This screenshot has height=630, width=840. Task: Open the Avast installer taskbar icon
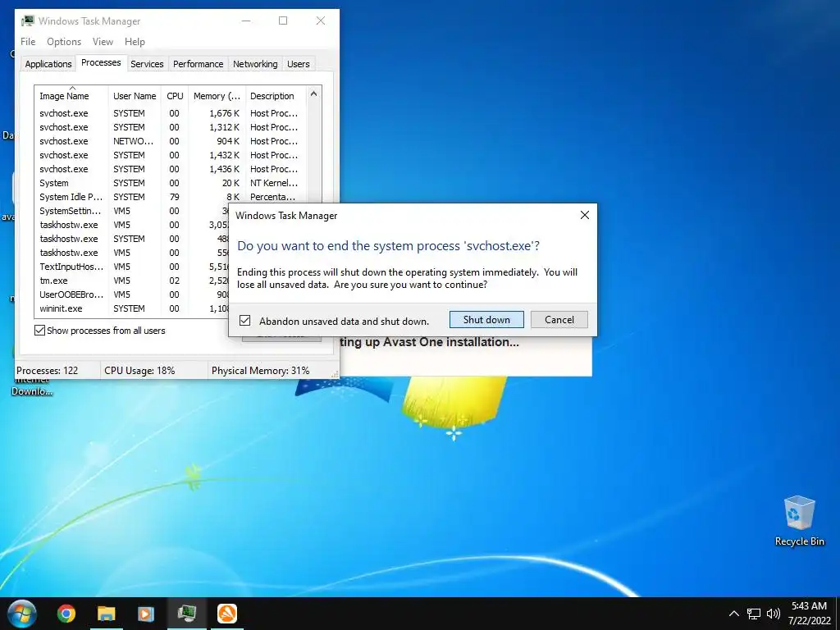click(x=227, y=614)
